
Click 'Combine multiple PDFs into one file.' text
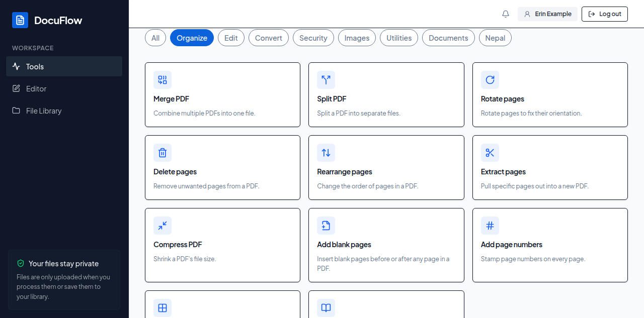pos(204,114)
